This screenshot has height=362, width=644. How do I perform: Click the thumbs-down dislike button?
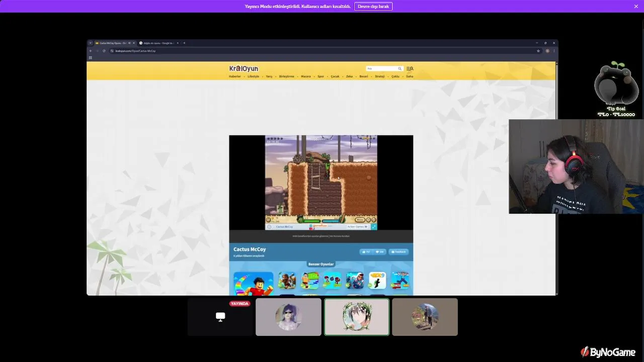(x=380, y=252)
